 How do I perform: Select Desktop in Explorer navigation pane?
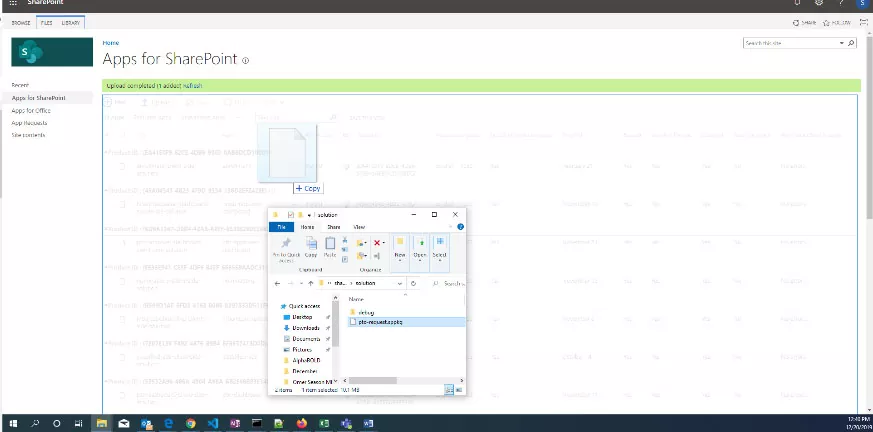tap(298, 317)
